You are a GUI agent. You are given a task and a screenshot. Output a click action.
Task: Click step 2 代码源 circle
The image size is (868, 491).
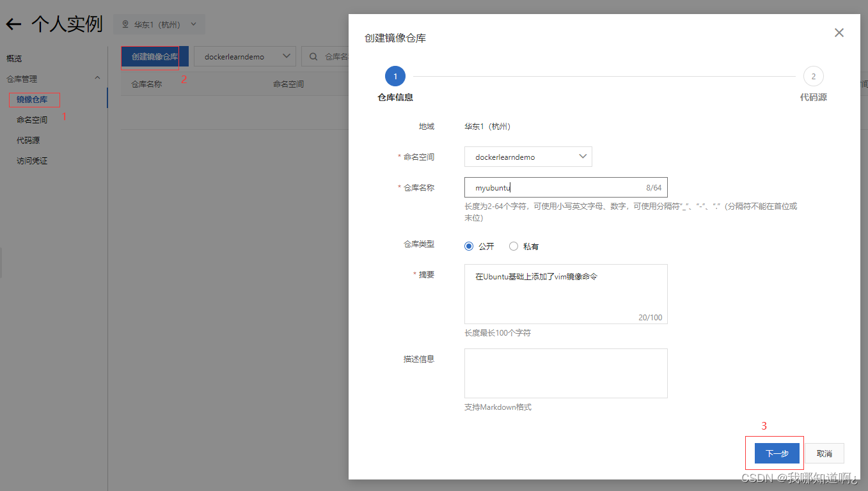click(x=814, y=76)
